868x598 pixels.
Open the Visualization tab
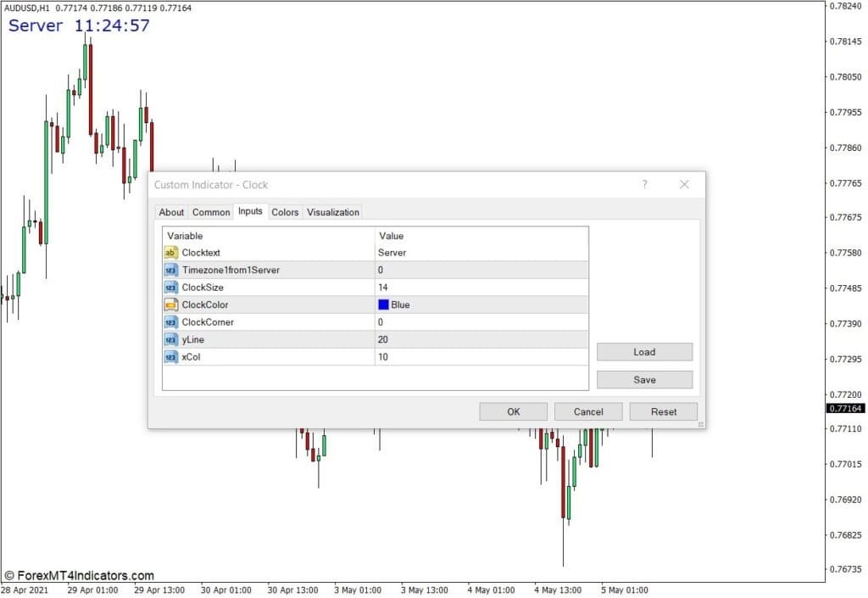click(333, 212)
